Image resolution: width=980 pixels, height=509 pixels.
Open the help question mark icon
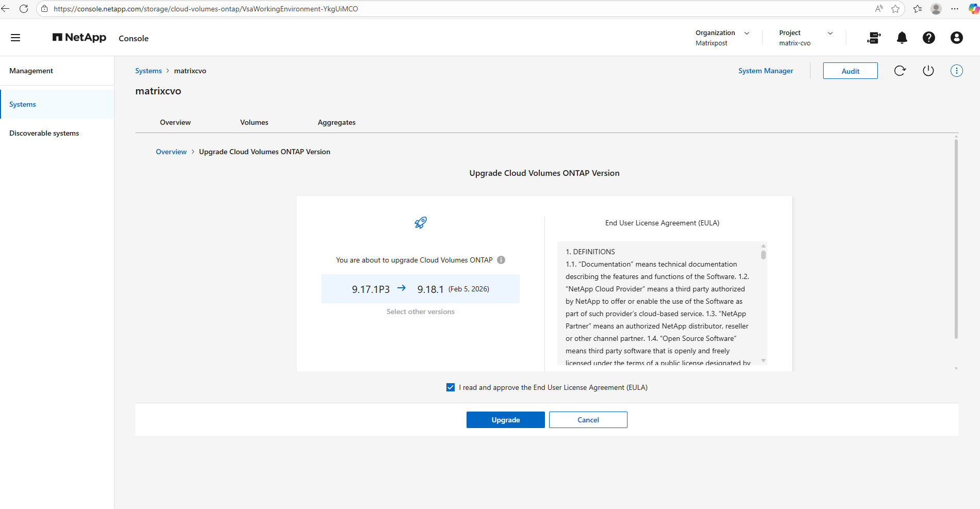click(x=928, y=38)
